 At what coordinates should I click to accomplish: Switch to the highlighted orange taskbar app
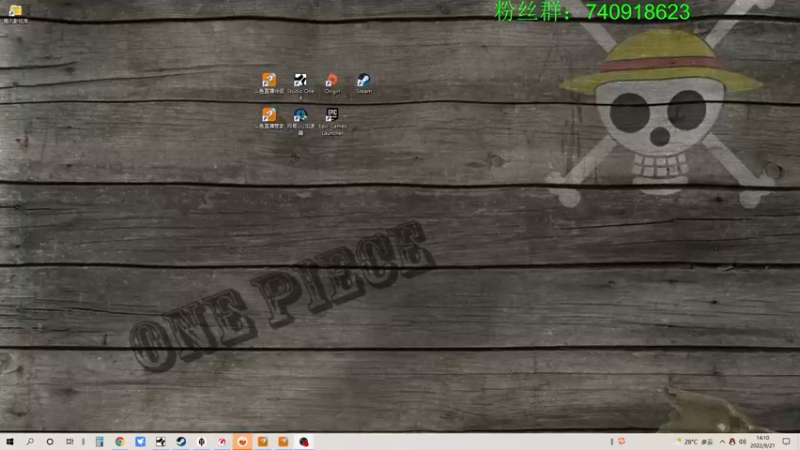[242, 441]
